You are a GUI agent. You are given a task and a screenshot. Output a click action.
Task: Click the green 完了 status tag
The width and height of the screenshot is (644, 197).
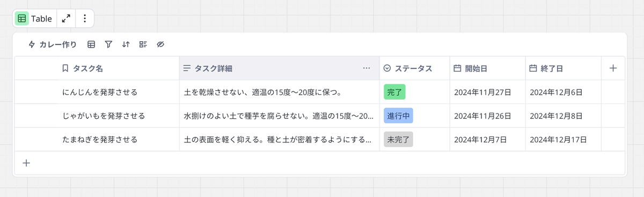pos(394,92)
